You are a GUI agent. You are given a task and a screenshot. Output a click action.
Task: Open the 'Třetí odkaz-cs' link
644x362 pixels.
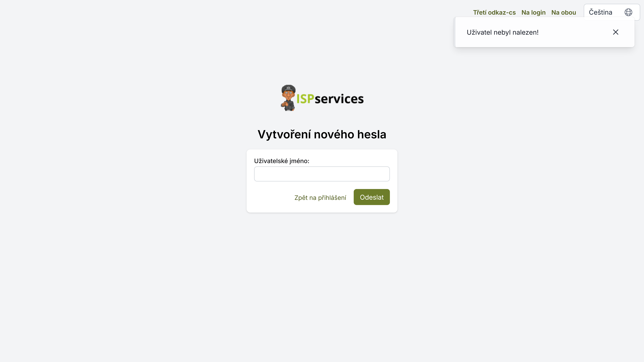494,12
